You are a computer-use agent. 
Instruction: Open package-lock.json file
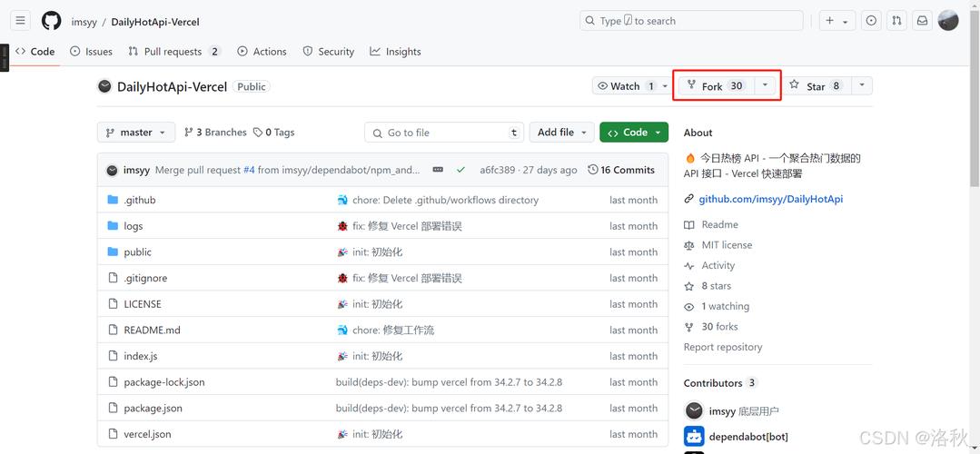pos(164,382)
